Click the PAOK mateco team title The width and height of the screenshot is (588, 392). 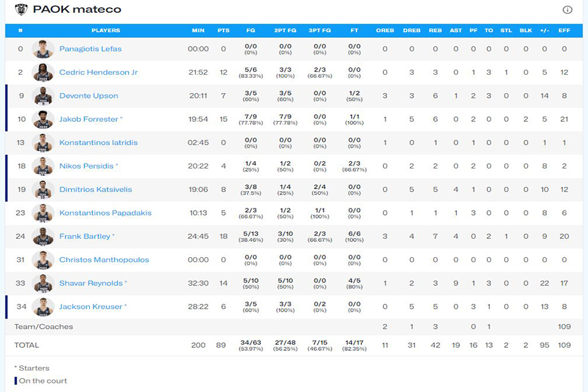click(x=77, y=9)
